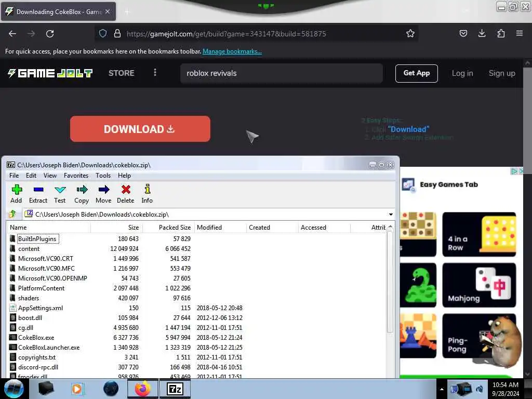This screenshot has height=399, width=532.
Task: Select the discord-rpc.dll file
Action: [38, 367]
